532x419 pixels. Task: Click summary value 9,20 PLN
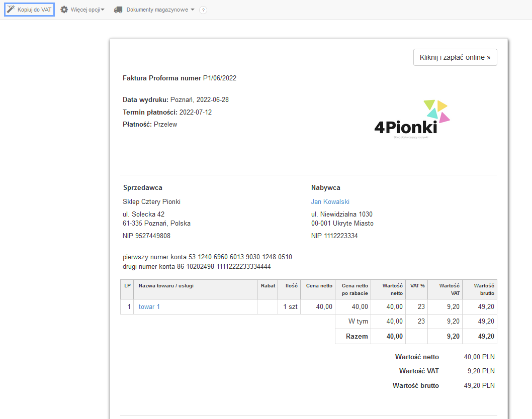point(481,371)
